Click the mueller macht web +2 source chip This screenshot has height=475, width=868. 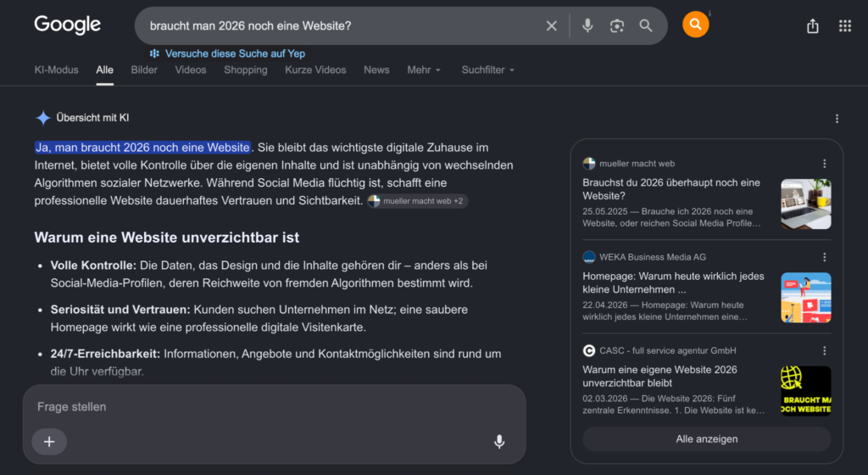tap(418, 201)
